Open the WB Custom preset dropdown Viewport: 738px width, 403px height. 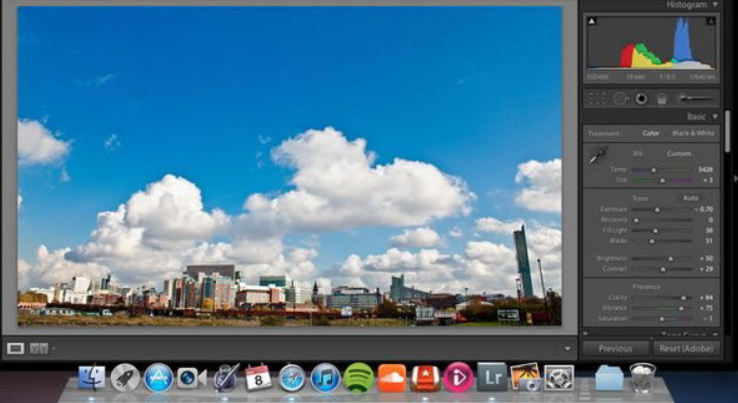click(x=679, y=154)
